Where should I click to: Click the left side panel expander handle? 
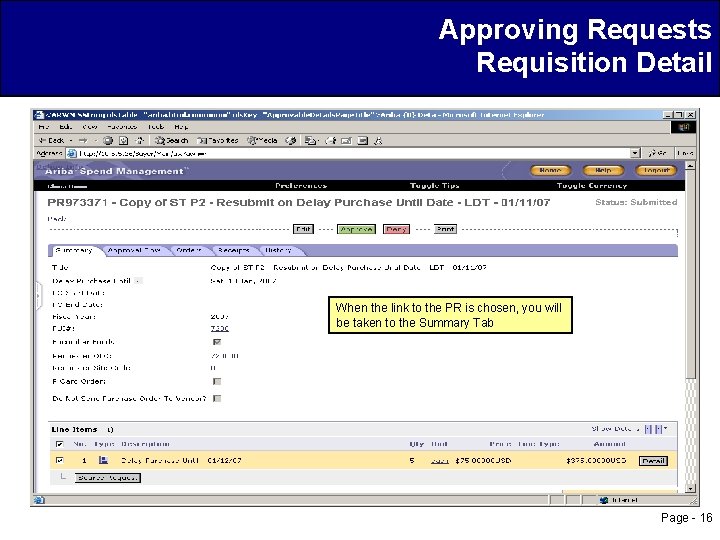tap(39, 296)
